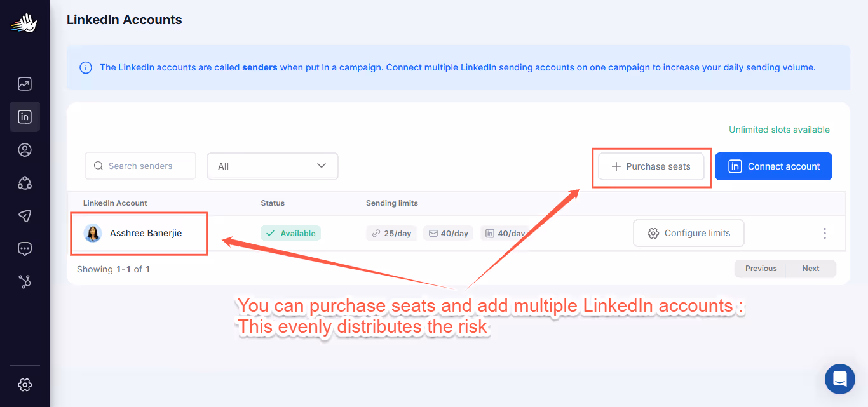
Task: Open the support chat widget
Action: 839,378
